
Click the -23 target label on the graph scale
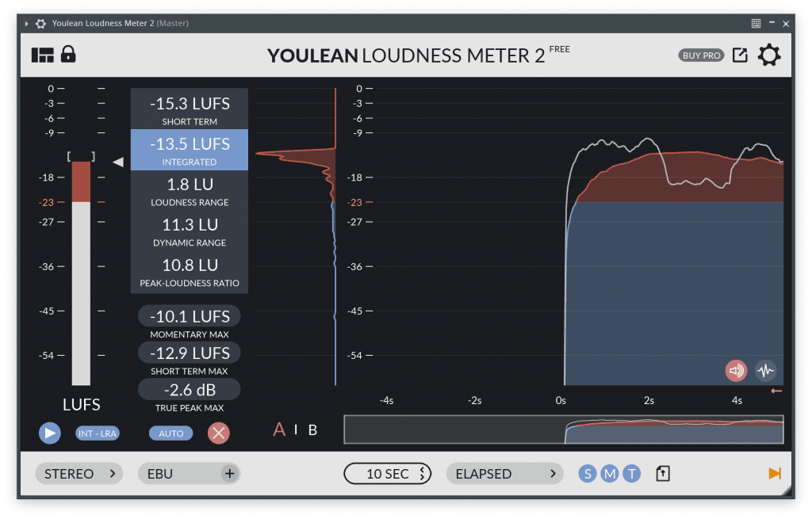point(354,202)
